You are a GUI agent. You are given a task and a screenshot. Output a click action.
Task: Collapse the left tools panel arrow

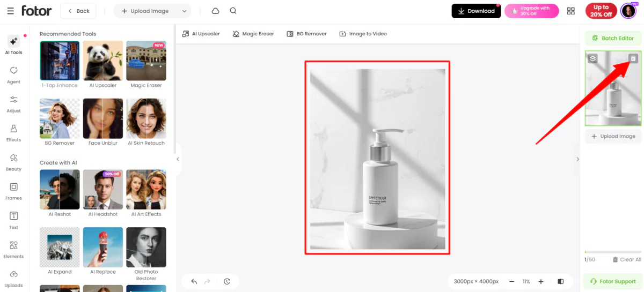178,159
